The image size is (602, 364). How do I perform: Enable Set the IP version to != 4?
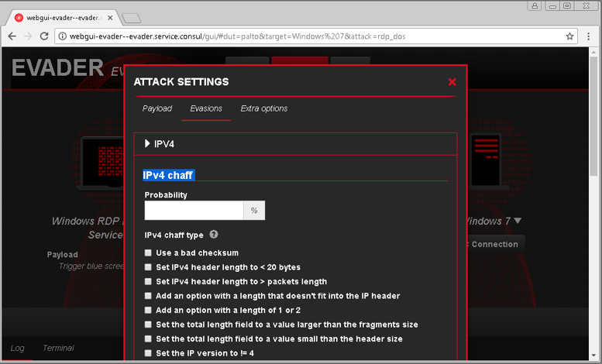[148, 353]
